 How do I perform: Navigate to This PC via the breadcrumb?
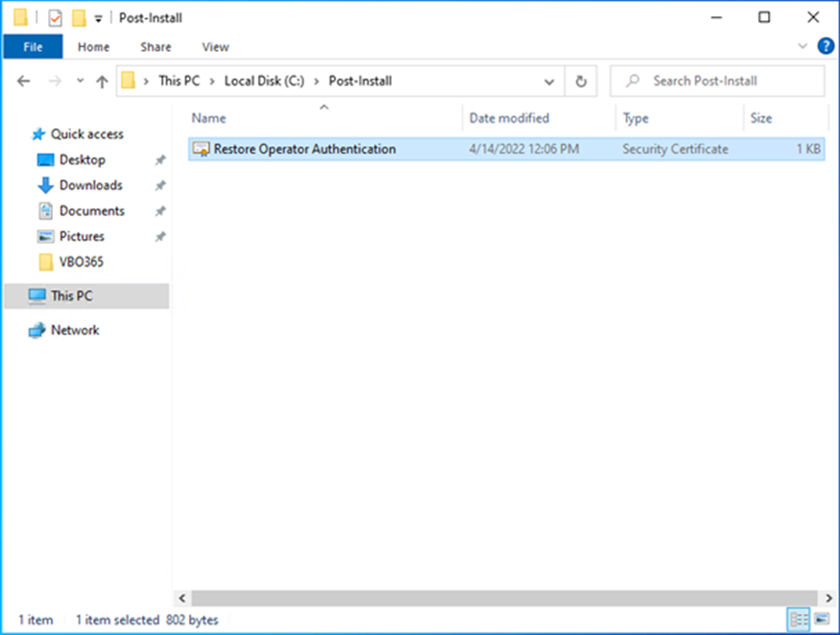(179, 81)
